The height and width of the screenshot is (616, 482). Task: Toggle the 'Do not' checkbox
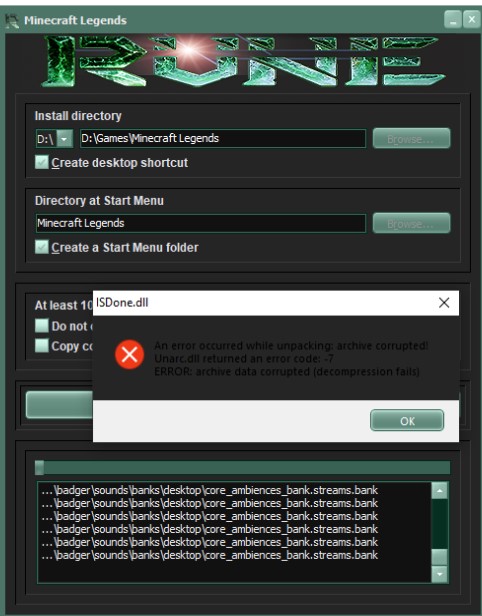tap(42, 325)
